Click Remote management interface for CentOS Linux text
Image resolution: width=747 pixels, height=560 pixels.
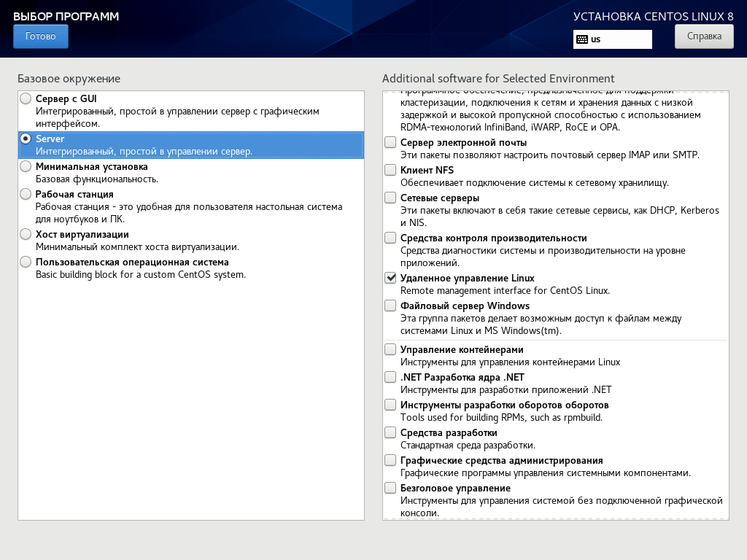(505, 290)
